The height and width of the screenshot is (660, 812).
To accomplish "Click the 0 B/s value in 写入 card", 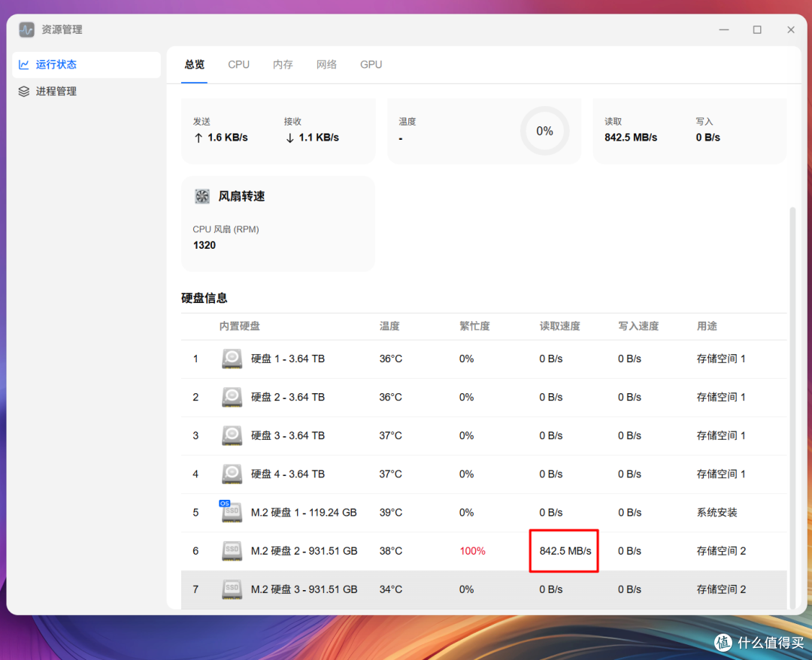I will point(708,138).
